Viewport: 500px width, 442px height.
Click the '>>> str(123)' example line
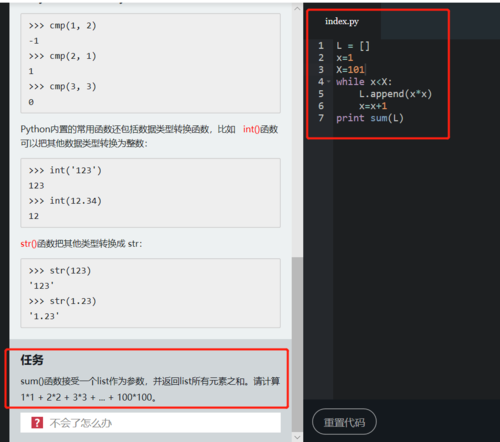click(x=60, y=270)
